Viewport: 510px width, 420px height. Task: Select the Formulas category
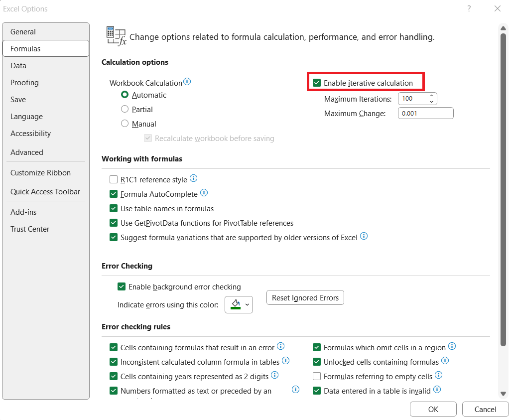click(x=46, y=48)
